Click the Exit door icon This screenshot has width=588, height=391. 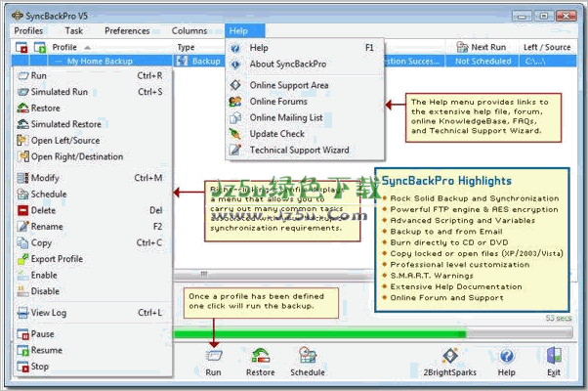pos(554,356)
